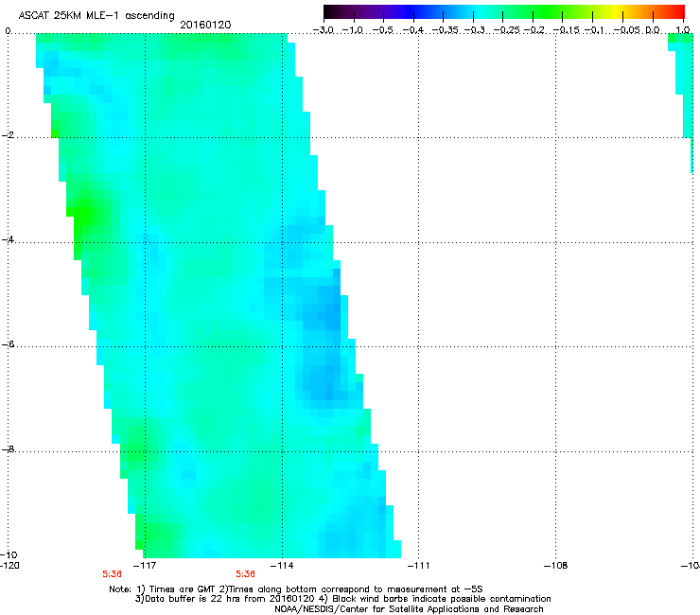Click the latitude axis label -8
Screen dimensions: 700x615
(x=8, y=449)
